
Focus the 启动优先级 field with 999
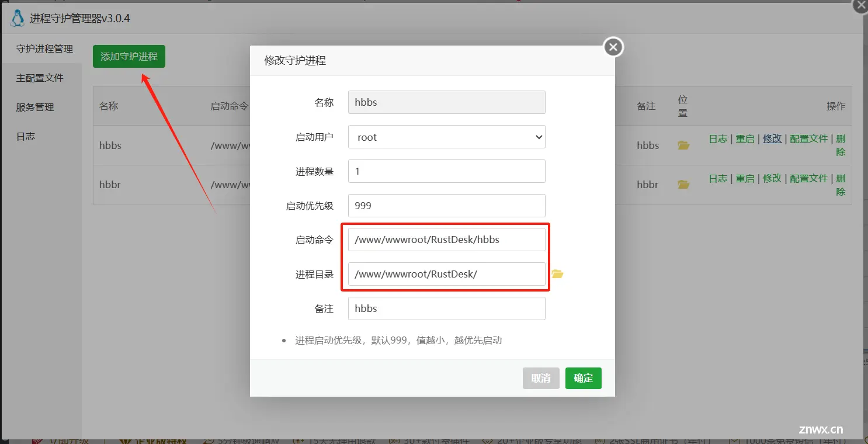[x=447, y=206]
